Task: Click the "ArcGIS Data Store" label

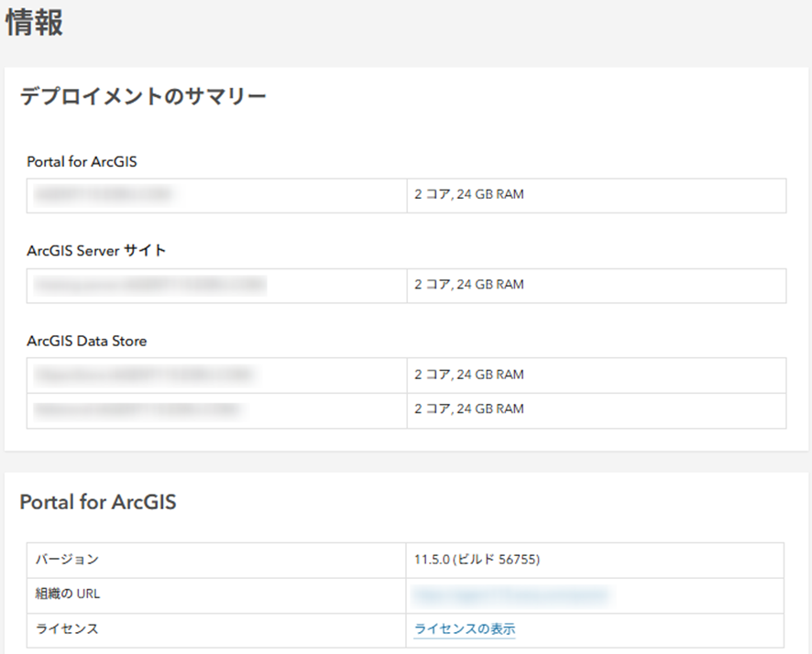Action: [87, 342]
